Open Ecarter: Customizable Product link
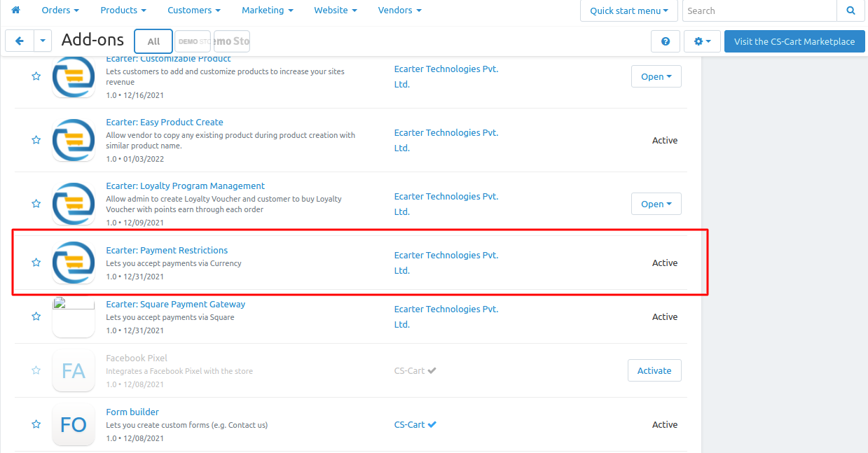 [168, 59]
